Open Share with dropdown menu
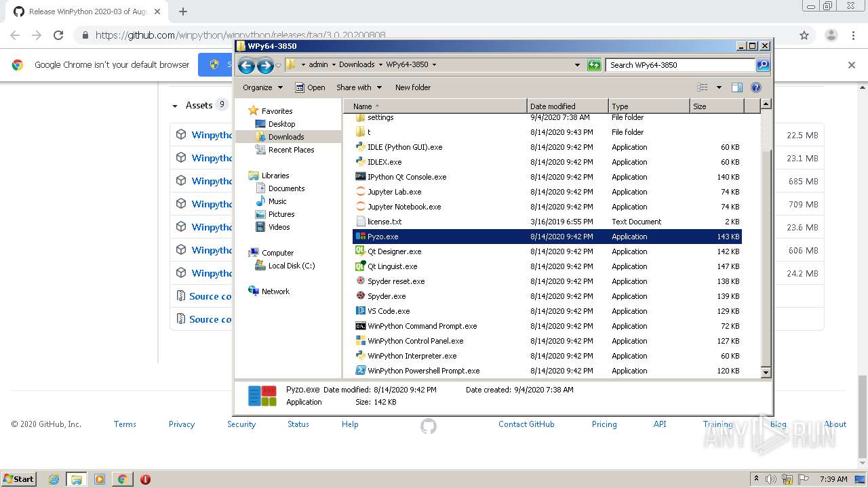Viewport: 868px width, 488px height. click(359, 87)
